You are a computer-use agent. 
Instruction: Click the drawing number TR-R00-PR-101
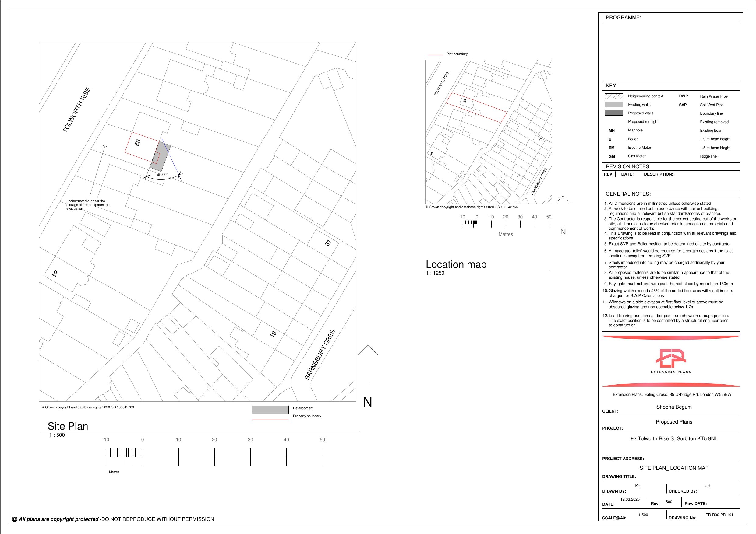coord(719,515)
